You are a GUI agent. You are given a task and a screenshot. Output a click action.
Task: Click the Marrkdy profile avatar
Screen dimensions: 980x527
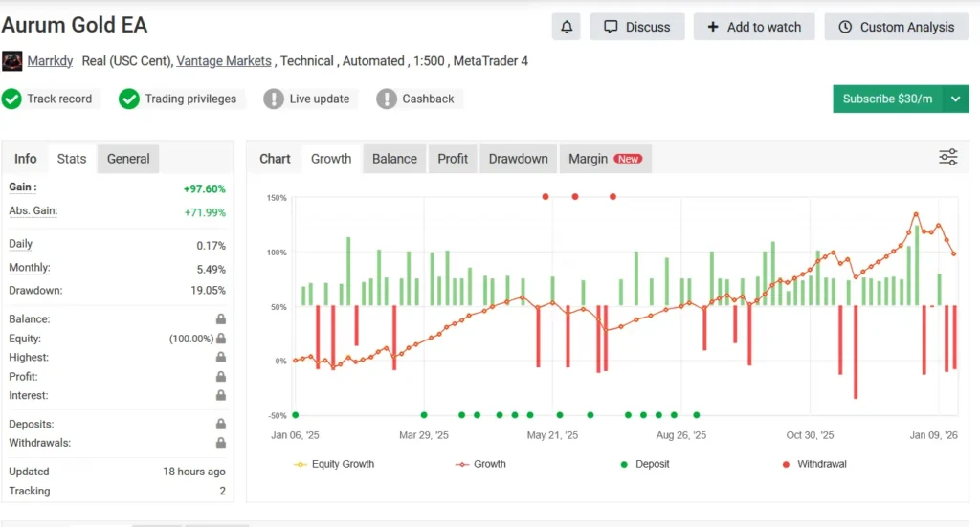tap(12, 61)
